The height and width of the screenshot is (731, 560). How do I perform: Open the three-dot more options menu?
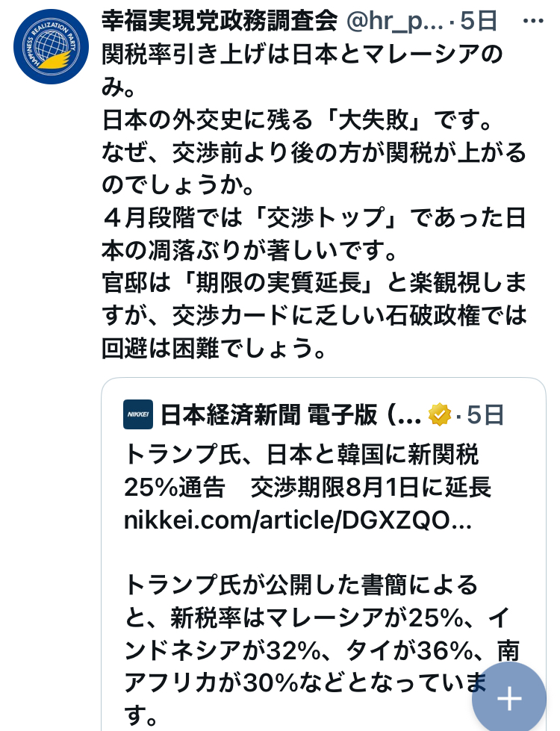(533, 21)
